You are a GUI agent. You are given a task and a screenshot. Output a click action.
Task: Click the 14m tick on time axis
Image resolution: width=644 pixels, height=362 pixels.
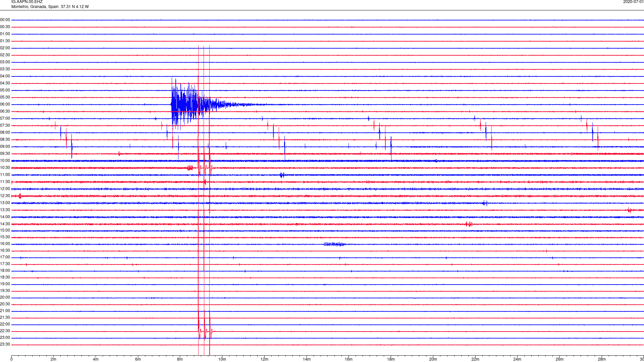[x=307, y=359]
